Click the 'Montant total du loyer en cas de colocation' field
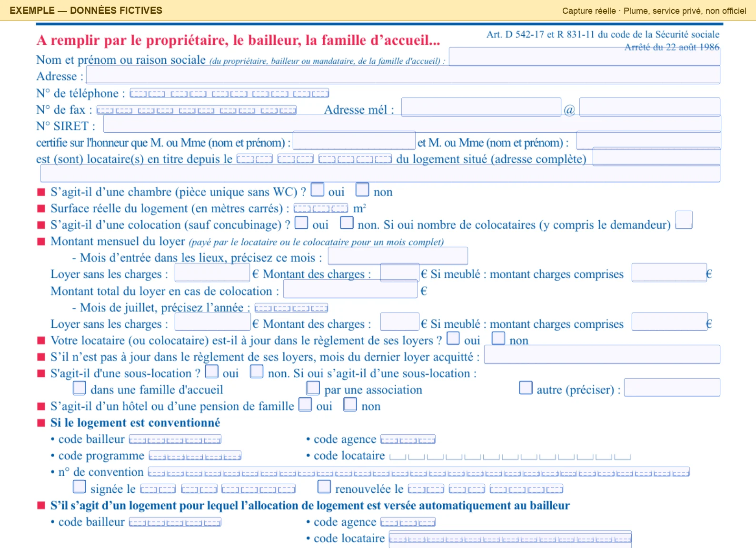The image size is (756, 548). [x=350, y=289]
